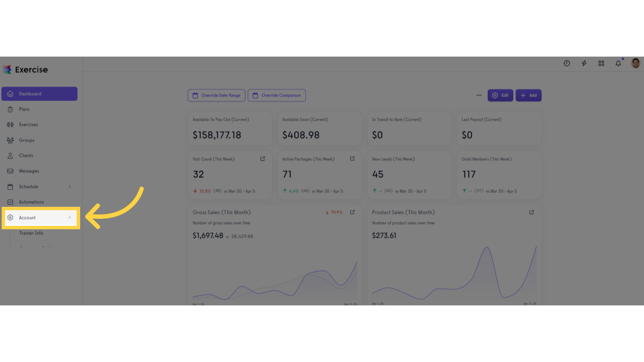Open the user profile avatar
This screenshot has height=362, width=644.
[635, 63]
